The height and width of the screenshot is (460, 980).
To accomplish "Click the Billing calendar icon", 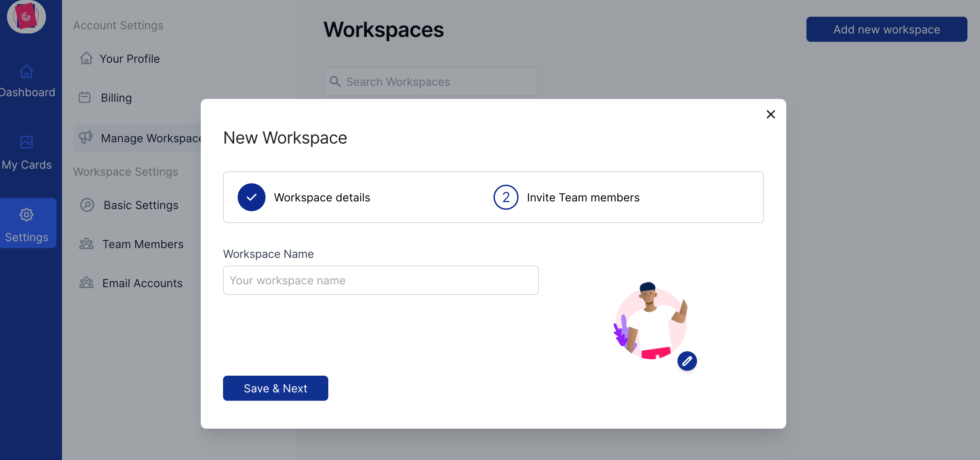I will tap(84, 98).
